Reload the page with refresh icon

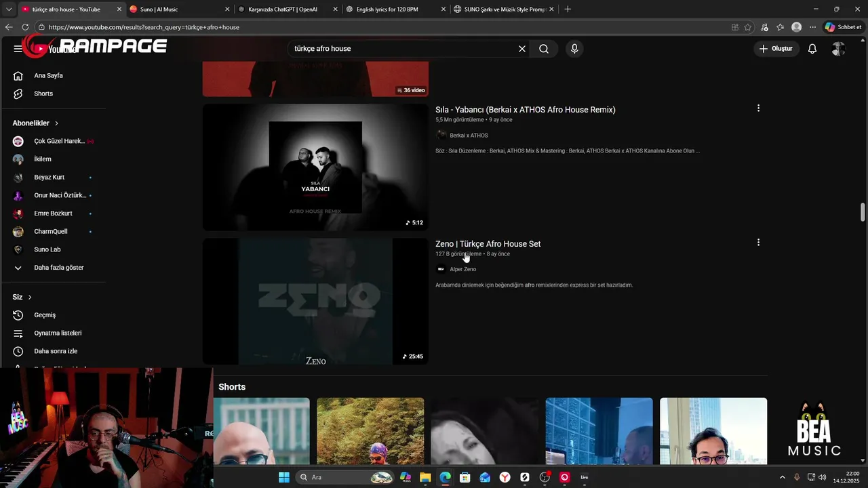click(x=25, y=27)
